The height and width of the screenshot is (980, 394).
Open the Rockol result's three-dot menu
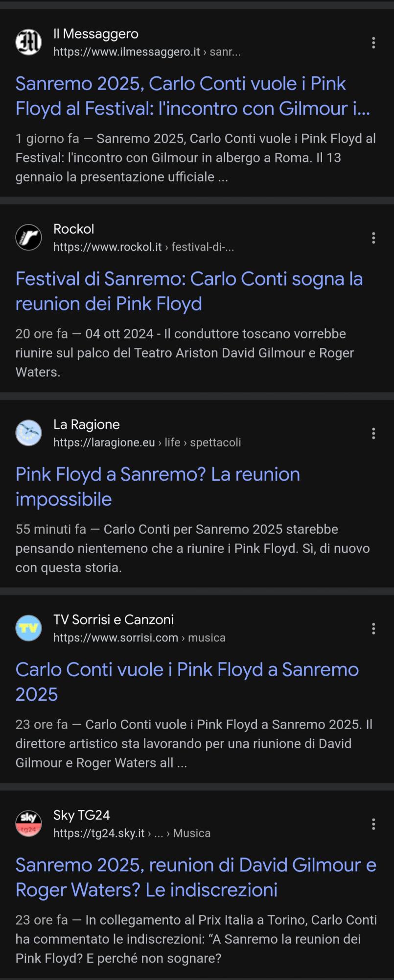pos(373,238)
